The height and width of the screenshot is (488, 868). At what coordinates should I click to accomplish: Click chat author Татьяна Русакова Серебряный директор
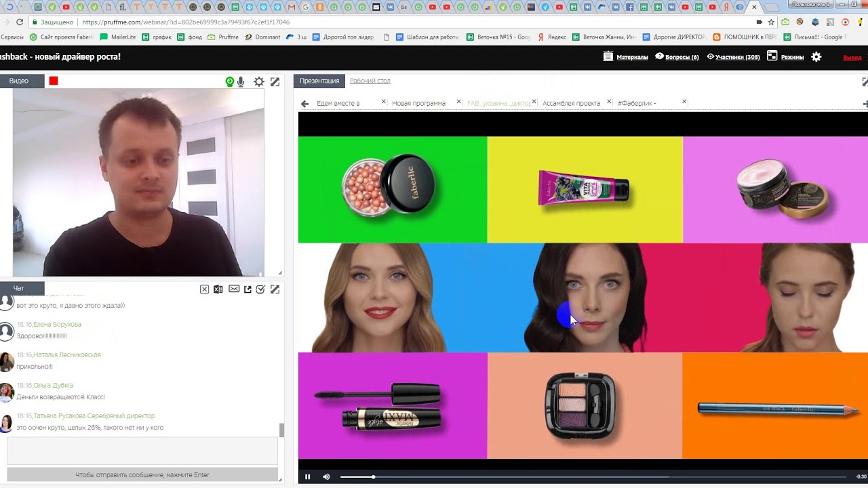pyautogui.click(x=94, y=416)
